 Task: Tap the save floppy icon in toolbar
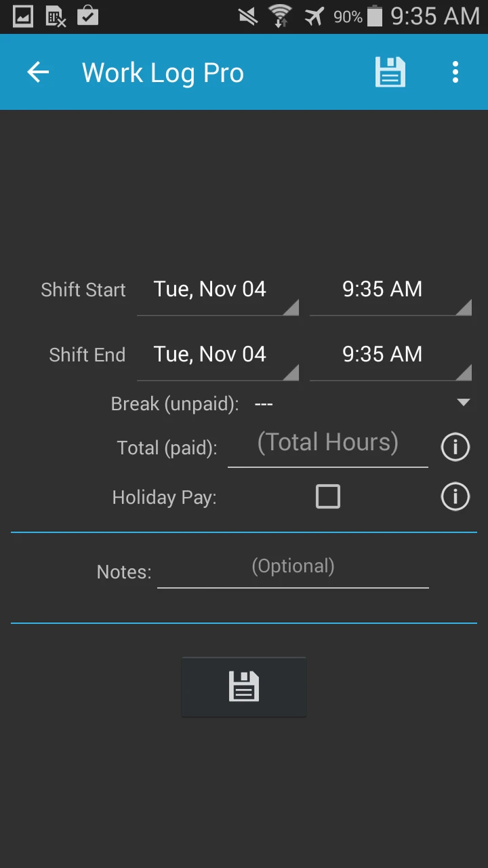pos(390,73)
